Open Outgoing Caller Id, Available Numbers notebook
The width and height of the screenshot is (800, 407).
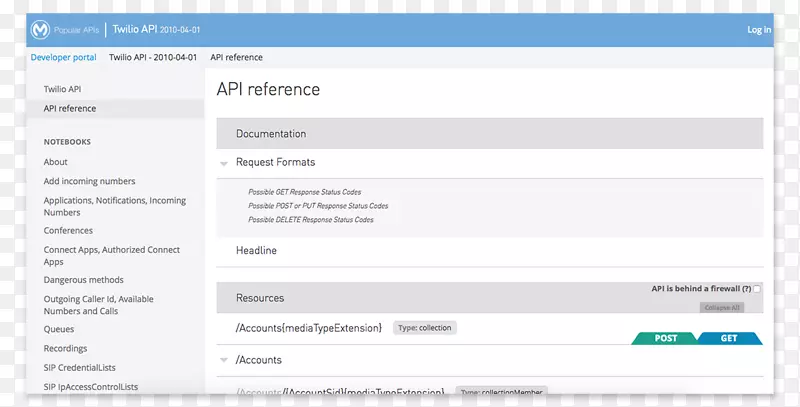(98, 305)
